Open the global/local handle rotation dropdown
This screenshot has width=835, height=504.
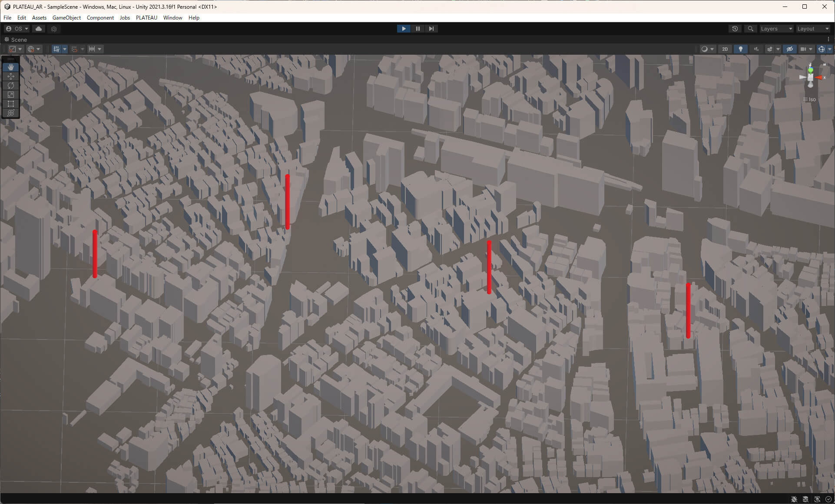(x=38, y=49)
